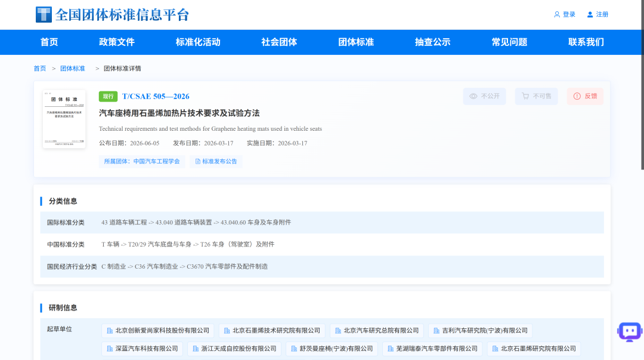644x360 pixels.
Task: Open drafting unit 吉利汽车研究院(宁波)有限公司
Action: [481, 331]
